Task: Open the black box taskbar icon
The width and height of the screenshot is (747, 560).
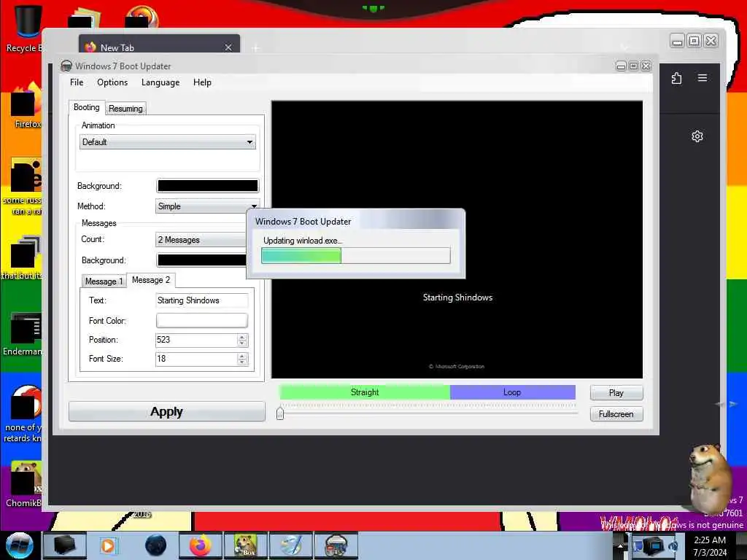Action: (65, 545)
